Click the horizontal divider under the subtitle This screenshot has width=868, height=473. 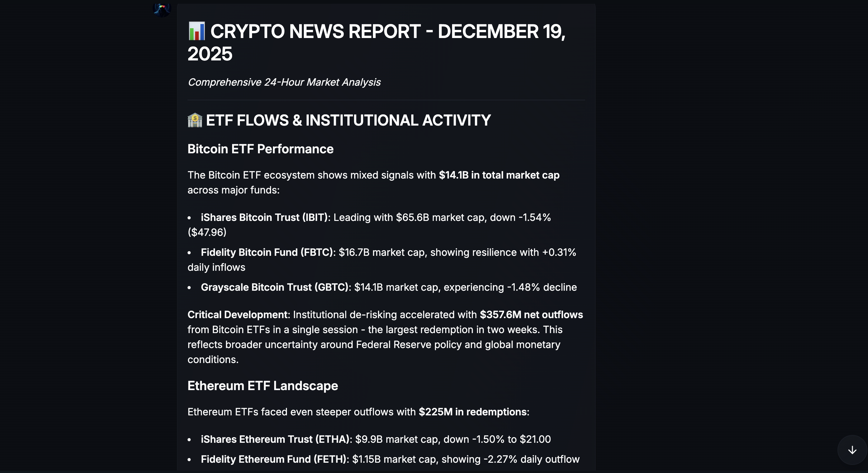[386, 100]
